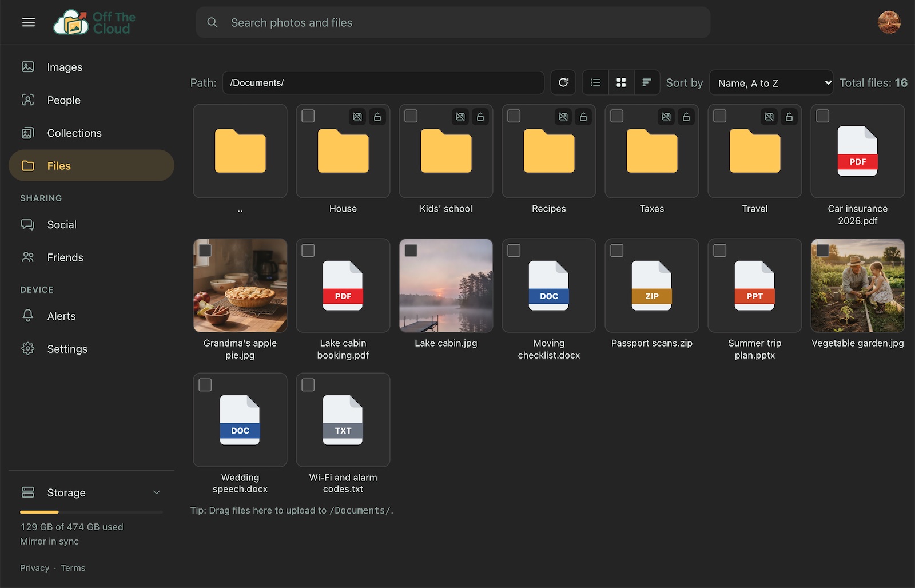Open the Taxes folder
Viewport: 915px width, 588px height.
[652, 151]
